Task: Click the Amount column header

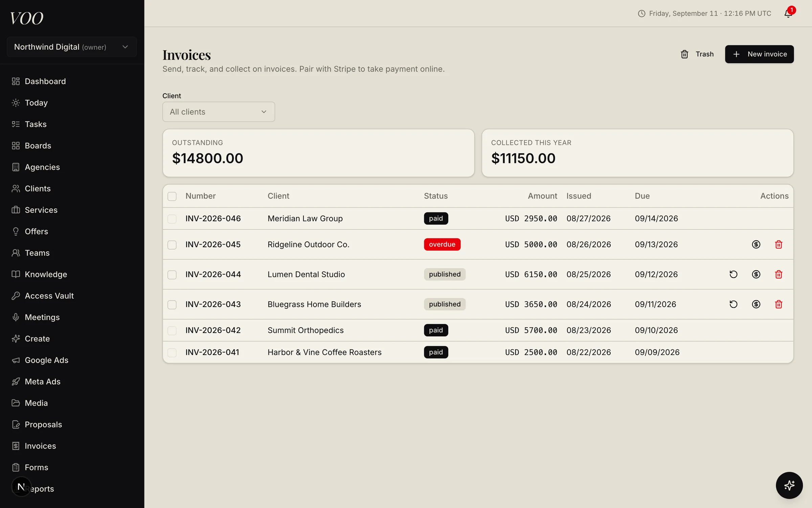Action: [x=542, y=196]
